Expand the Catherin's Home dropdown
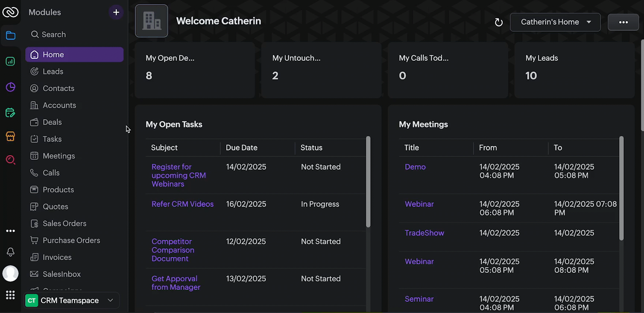The height and width of the screenshot is (313, 644). tap(555, 22)
